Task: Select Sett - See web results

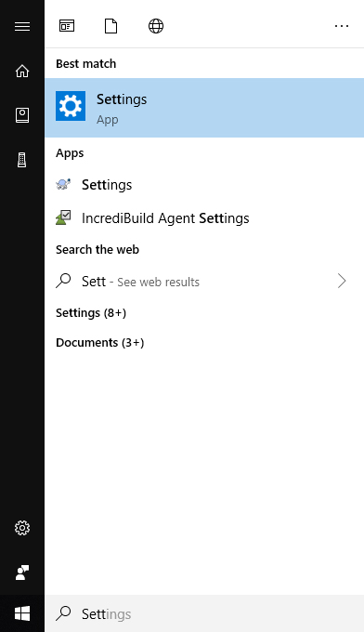Action: click(x=204, y=282)
